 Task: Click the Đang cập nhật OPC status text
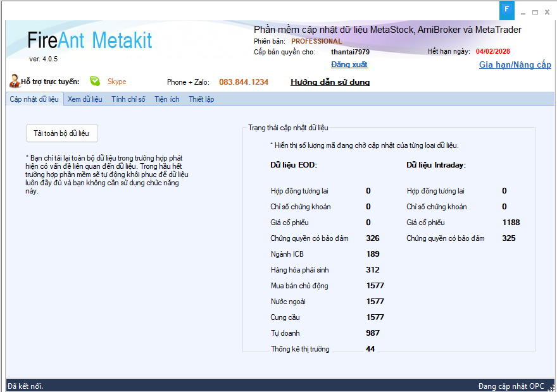[511, 386]
